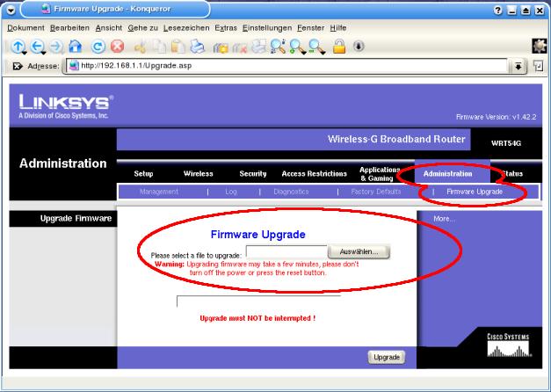Click the Home icon in toolbar

(x=76, y=47)
